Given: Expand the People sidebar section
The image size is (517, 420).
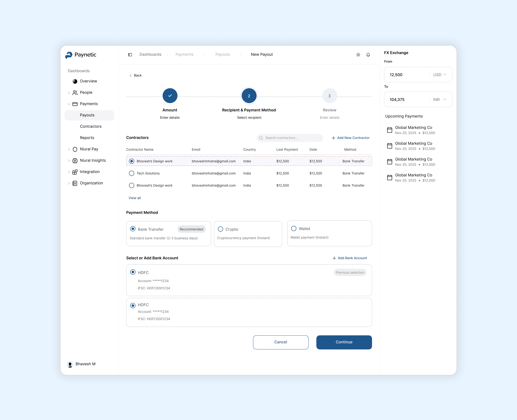Looking at the screenshot, I should click(x=69, y=93).
